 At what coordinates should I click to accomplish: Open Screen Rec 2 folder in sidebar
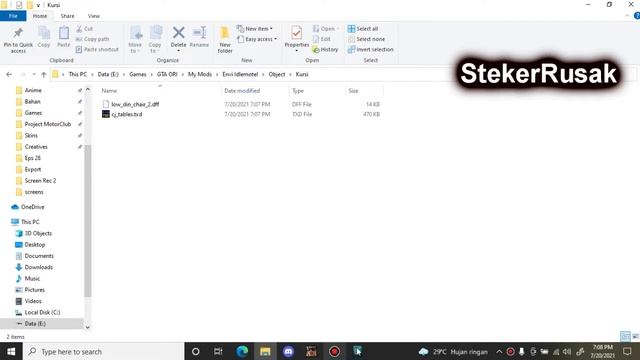click(40, 180)
